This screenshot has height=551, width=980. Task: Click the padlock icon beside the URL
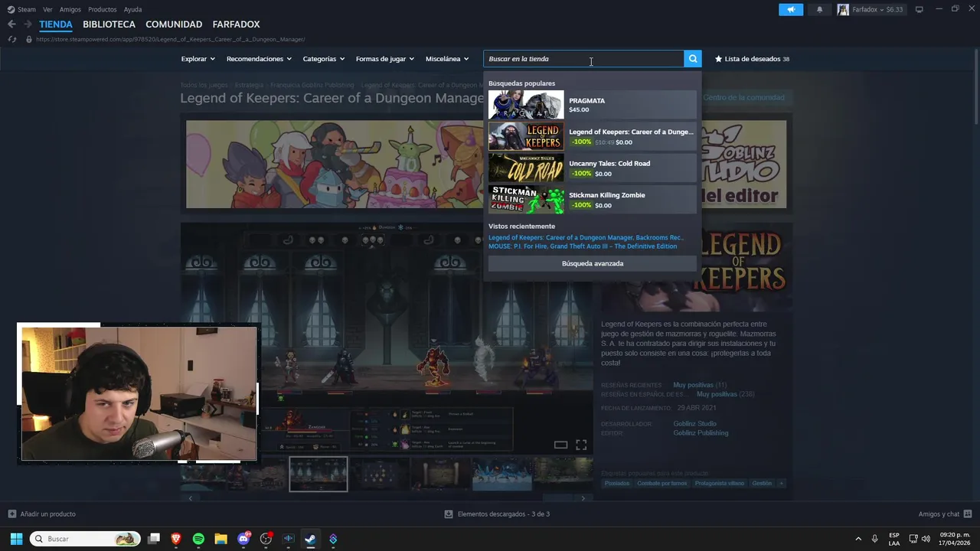(29, 39)
